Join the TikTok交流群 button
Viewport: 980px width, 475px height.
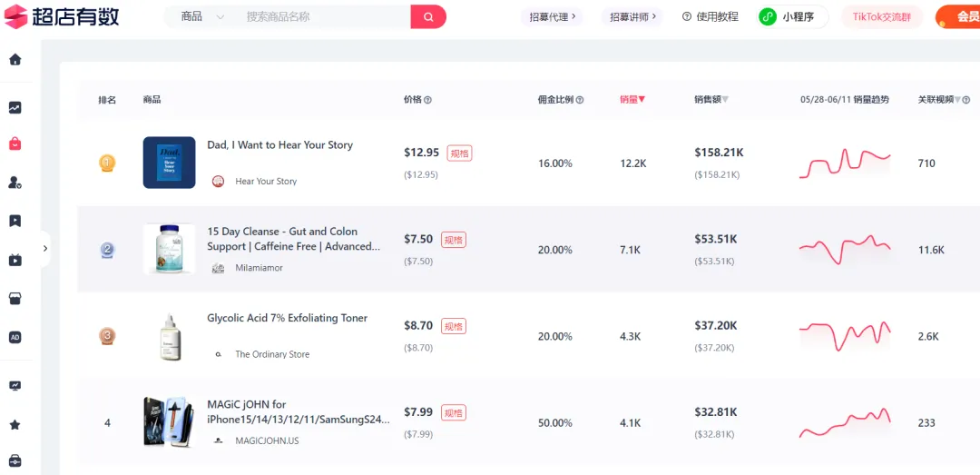pyautogui.click(x=882, y=17)
